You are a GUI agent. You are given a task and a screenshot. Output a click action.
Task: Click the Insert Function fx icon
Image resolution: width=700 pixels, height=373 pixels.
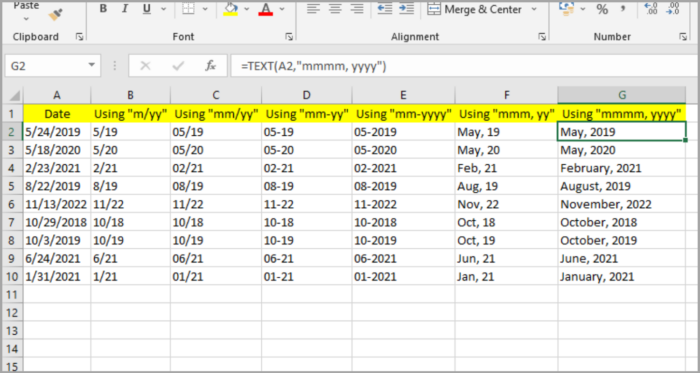click(211, 66)
